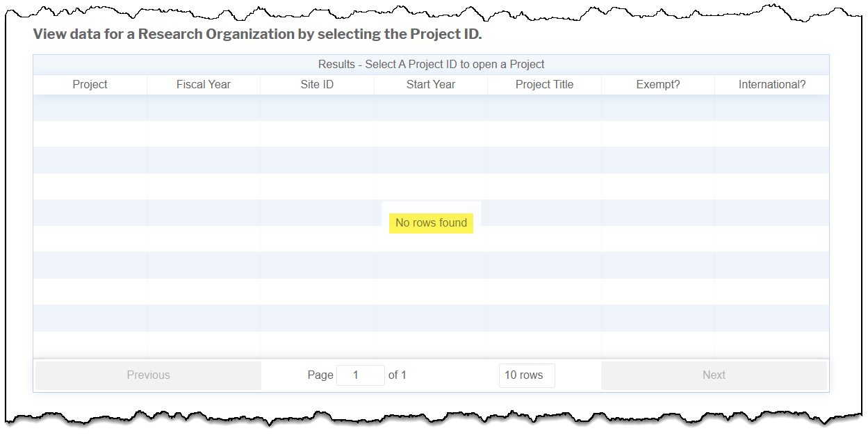Click the highlighted No rows found message
The image size is (868, 440).
[x=431, y=223]
